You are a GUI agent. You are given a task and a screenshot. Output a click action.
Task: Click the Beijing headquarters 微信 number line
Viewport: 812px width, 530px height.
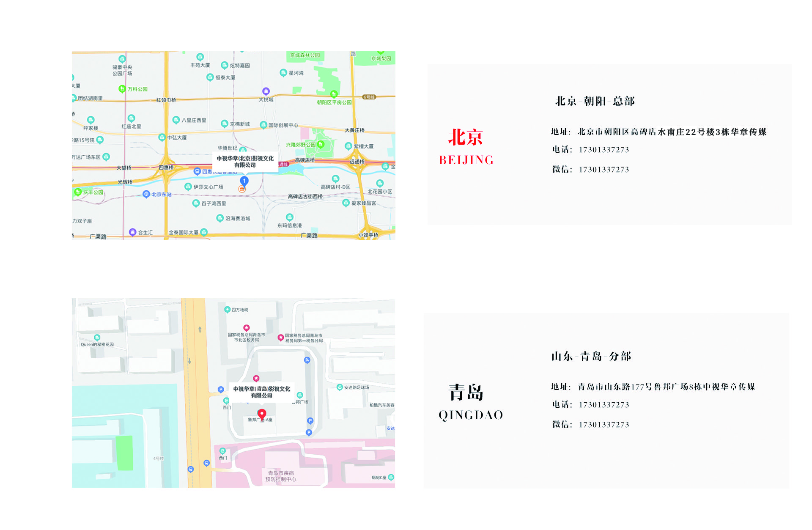[590, 170]
